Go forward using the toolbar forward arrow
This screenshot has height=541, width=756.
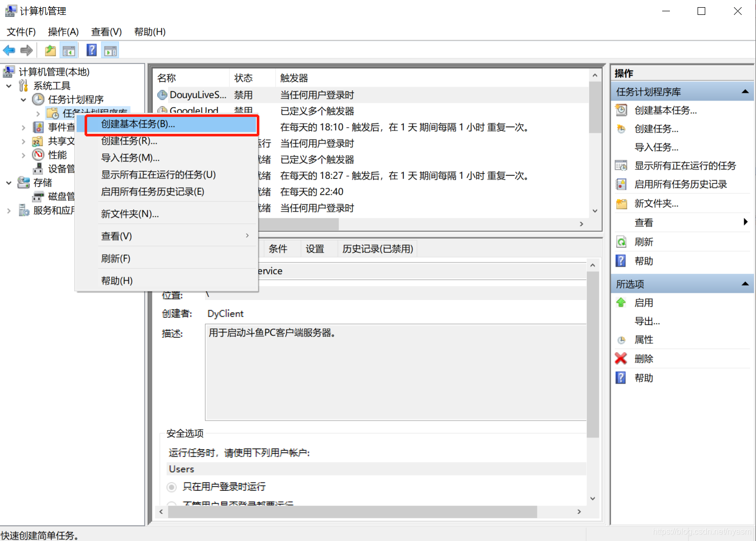[27, 50]
